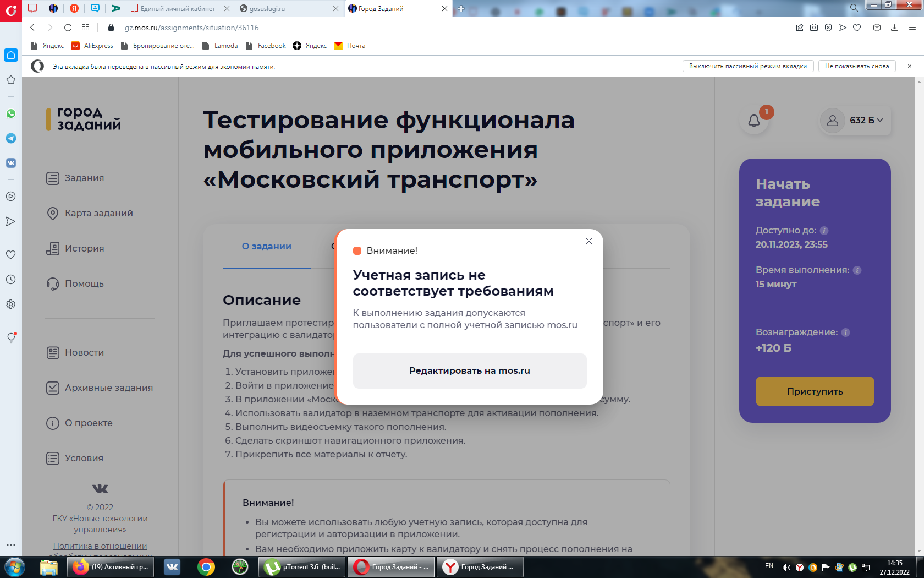Start the task with Приступить button
This screenshot has height=578, width=924.
(x=815, y=391)
